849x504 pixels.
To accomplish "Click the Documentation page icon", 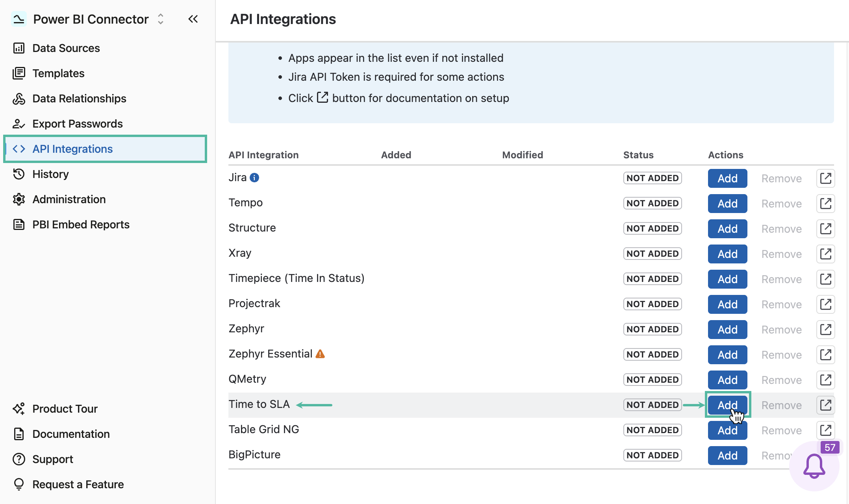I will point(19,434).
